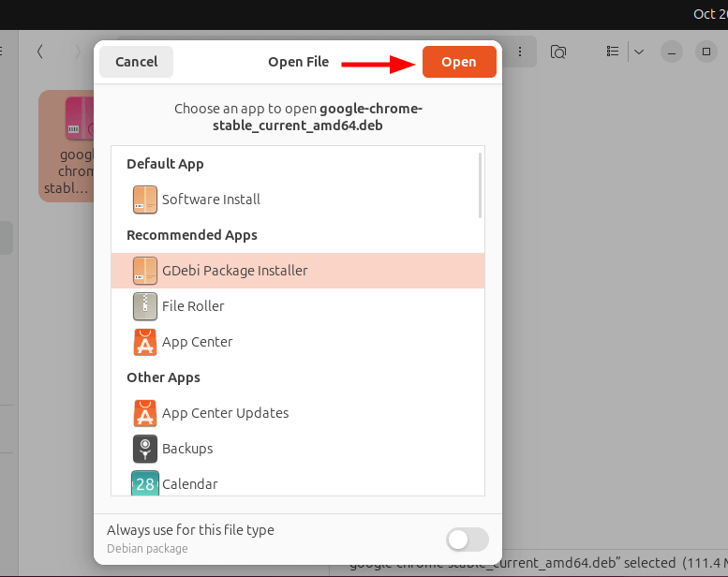Click the File Roller archive icon
The height and width of the screenshot is (577, 728).
[145, 306]
